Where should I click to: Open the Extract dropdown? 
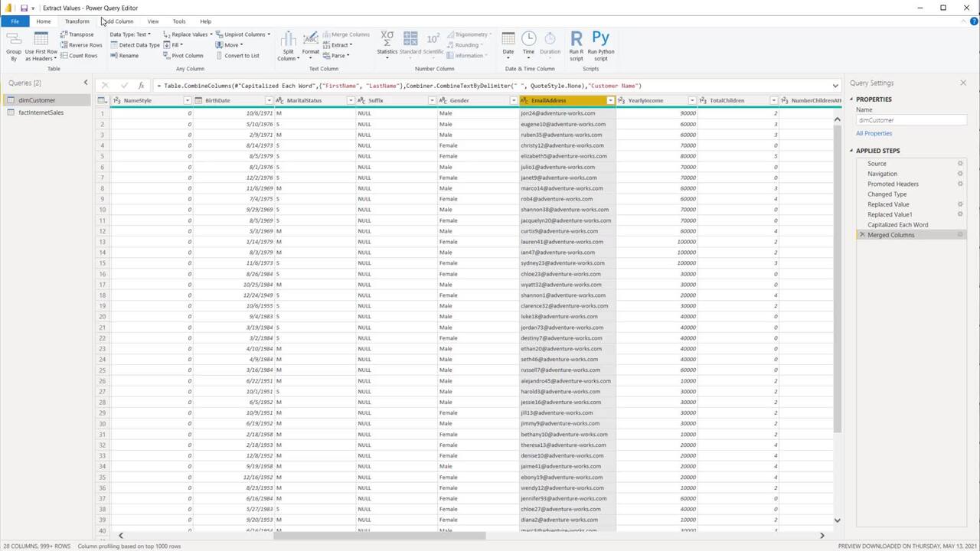338,45
